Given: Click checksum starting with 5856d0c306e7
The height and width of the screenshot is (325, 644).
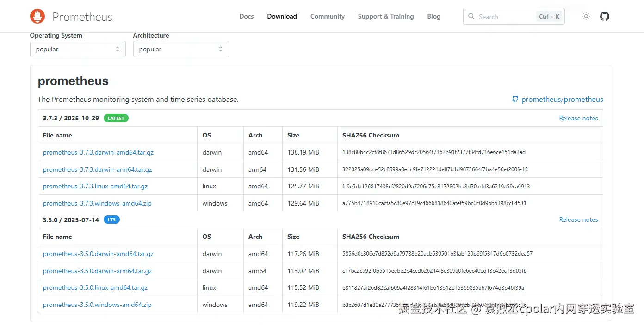Looking at the screenshot, I should (x=437, y=254).
